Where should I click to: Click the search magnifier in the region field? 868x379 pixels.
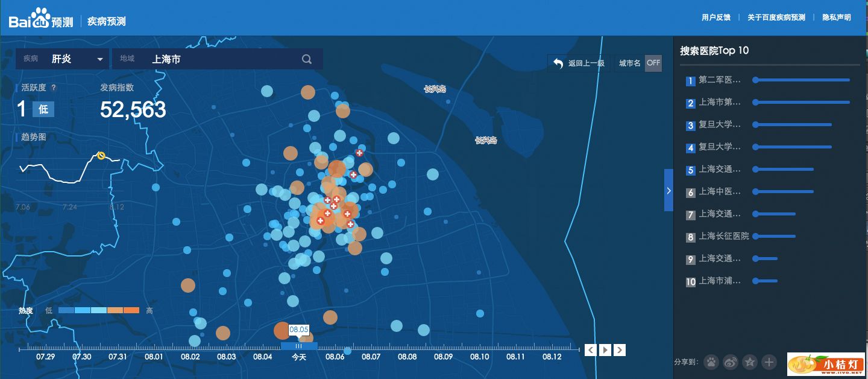[x=307, y=59]
